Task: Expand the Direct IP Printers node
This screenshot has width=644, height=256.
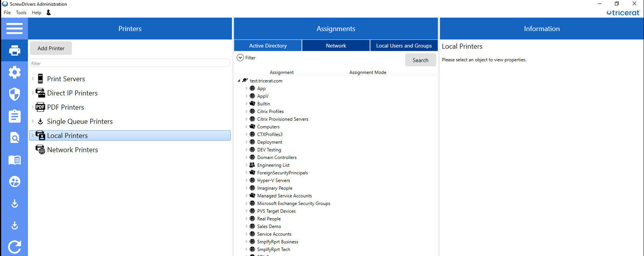Action: pyautogui.click(x=33, y=93)
